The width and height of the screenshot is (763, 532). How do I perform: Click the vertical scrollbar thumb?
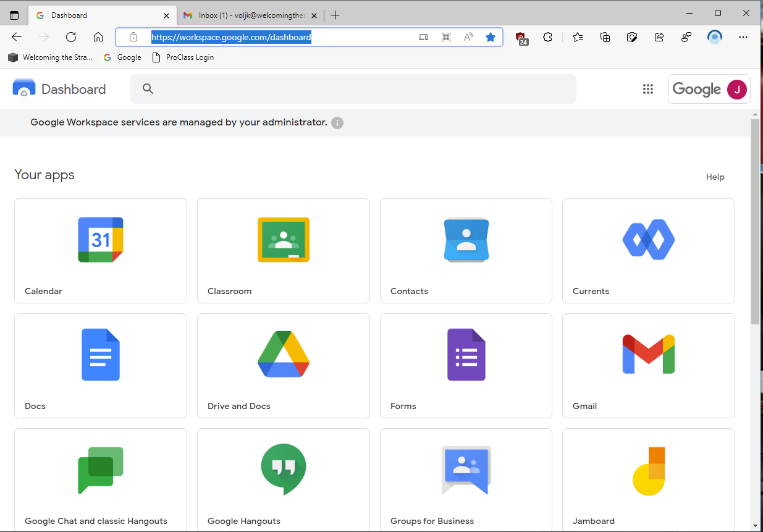coord(755,222)
